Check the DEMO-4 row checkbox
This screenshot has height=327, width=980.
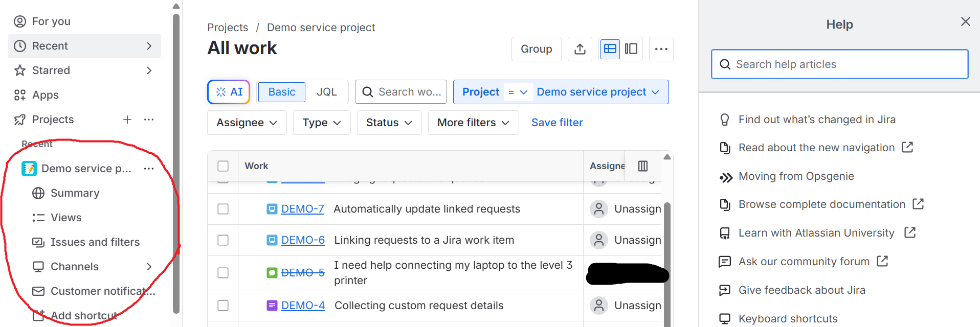[223, 306]
